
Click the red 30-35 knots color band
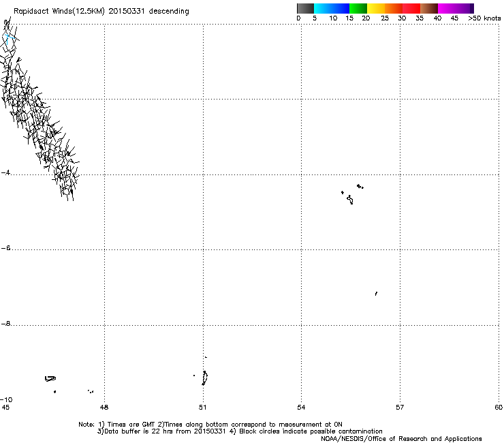pos(411,8)
